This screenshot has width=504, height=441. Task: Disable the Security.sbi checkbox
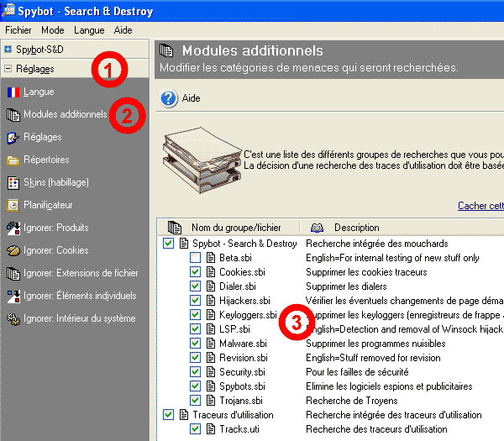pos(195,372)
